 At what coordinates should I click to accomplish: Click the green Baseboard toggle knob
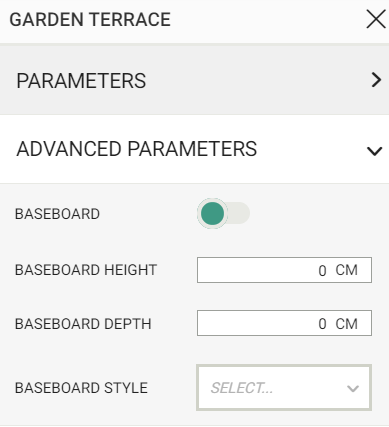tap(212, 213)
